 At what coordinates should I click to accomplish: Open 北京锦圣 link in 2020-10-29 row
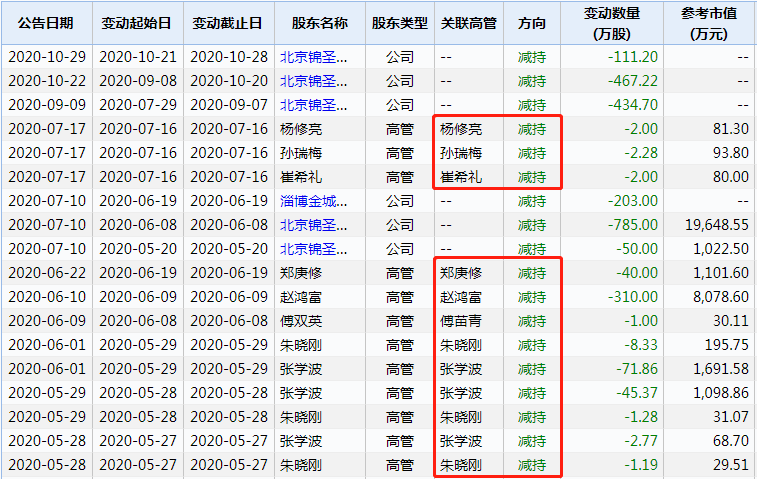(x=313, y=57)
